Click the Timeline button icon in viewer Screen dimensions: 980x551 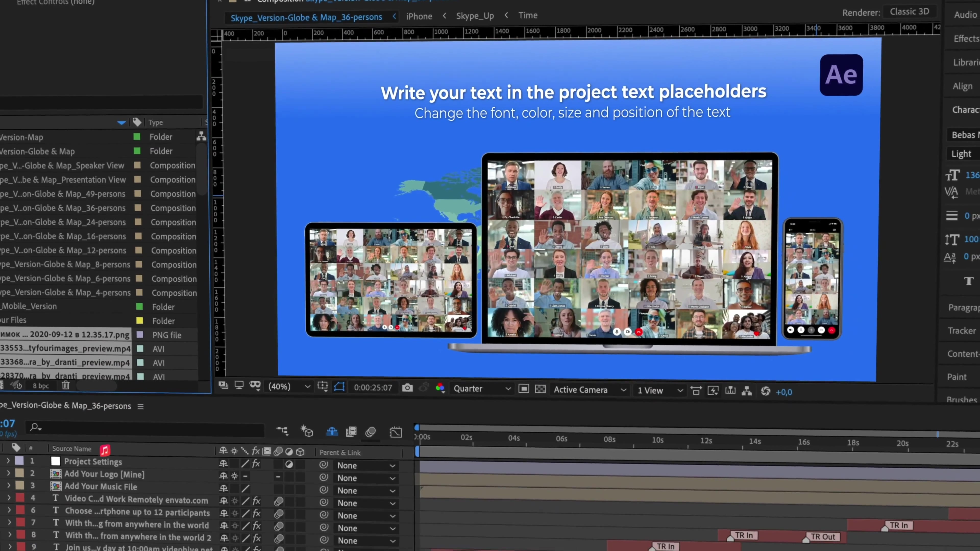click(730, 391)
